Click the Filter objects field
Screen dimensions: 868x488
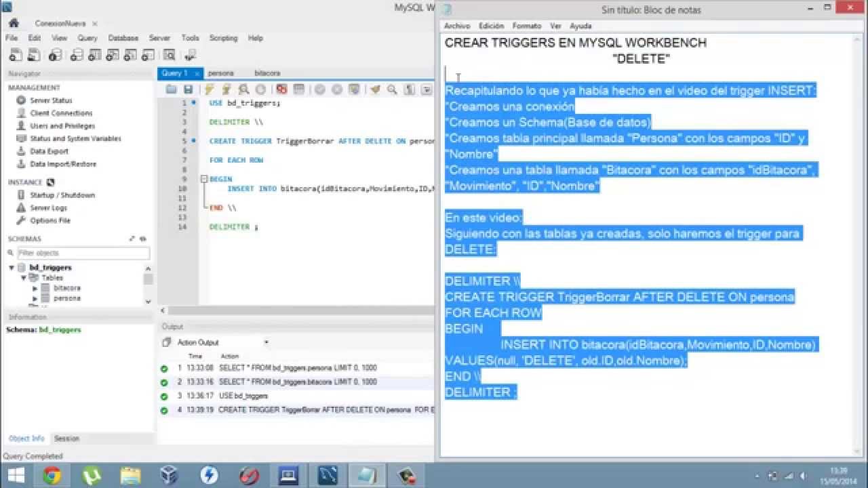[x=83, y=253]
